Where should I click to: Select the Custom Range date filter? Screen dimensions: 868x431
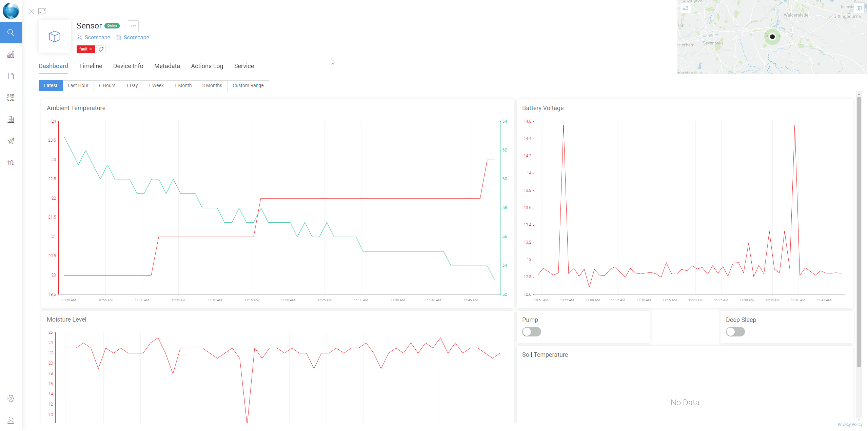coord(248,85)
